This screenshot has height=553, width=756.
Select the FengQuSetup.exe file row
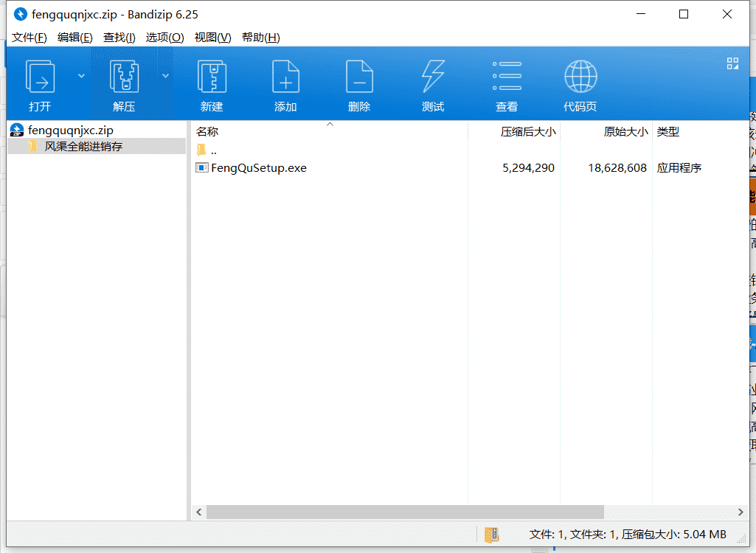pyautogui.click(x=470, y=168)
